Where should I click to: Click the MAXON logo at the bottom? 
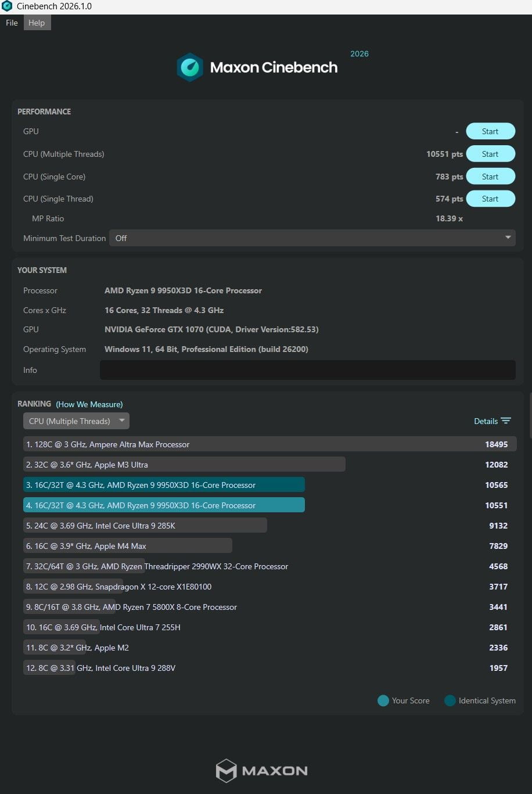coord(262,771)
